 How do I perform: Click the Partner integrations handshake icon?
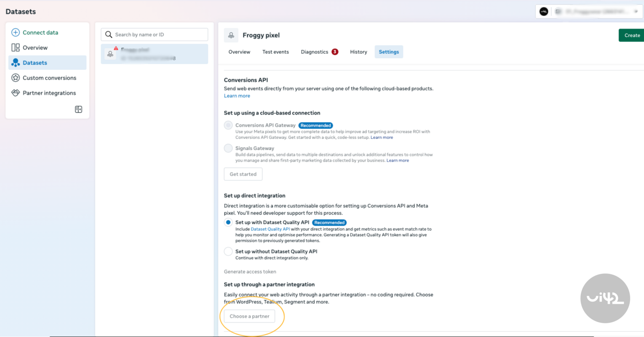pyautogui.click(x=15, y=93)
